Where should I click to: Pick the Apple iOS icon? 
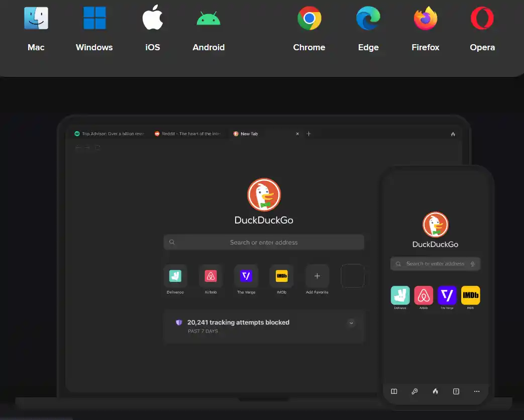tap(153, 18)
